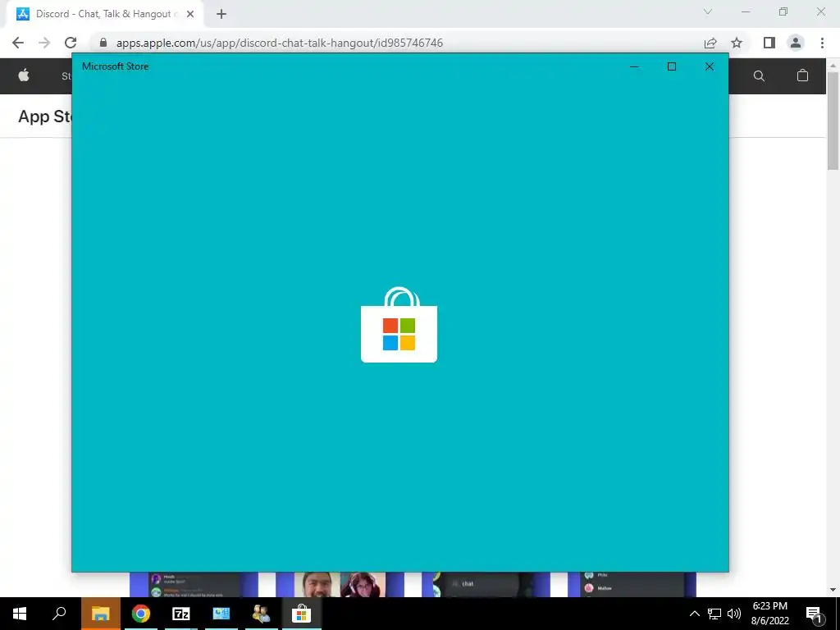Open File Explorer from taskbar
Viewport: 840px width, 630px height.
click(x=100, y=614)
